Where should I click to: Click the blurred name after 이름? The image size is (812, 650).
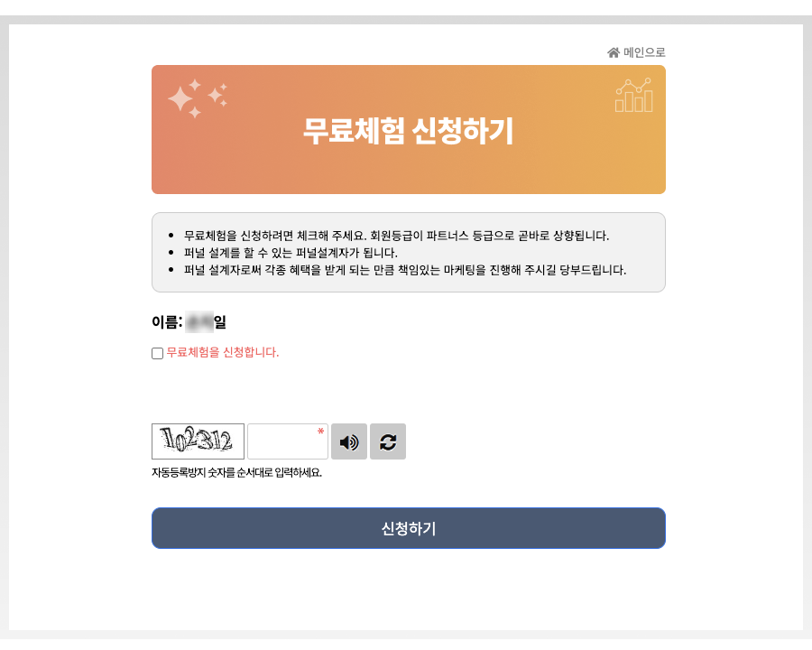pos(199,320)
